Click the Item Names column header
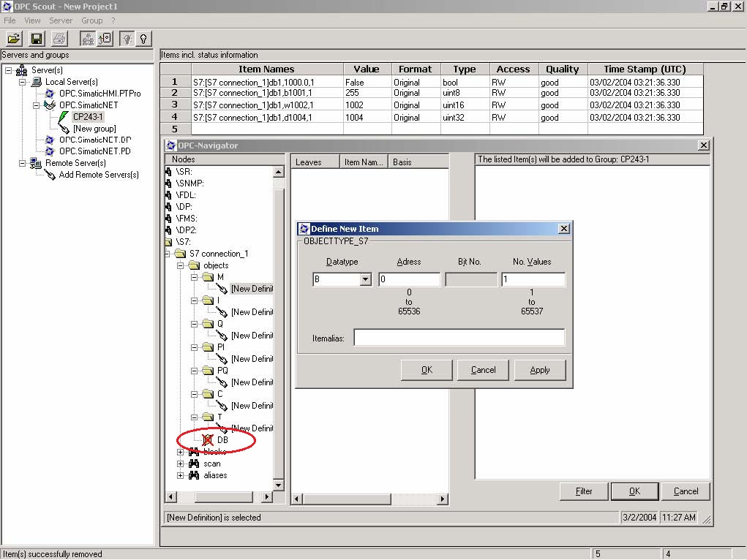The height and width of the screenshot is (560, 747). click(x=266, y=69)
